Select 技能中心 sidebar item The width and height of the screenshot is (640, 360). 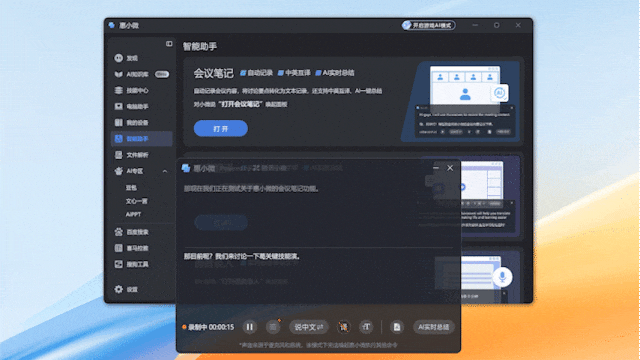coord(131,90)
